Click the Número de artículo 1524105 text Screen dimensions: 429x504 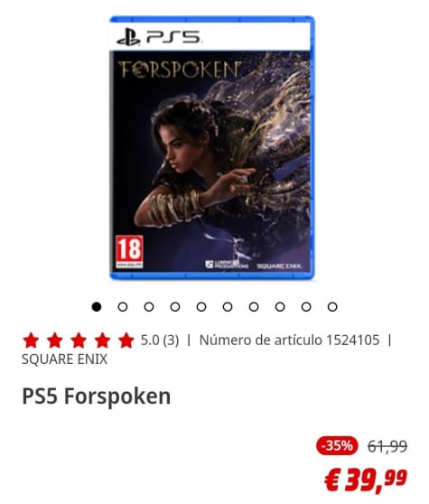pos(289,341)
